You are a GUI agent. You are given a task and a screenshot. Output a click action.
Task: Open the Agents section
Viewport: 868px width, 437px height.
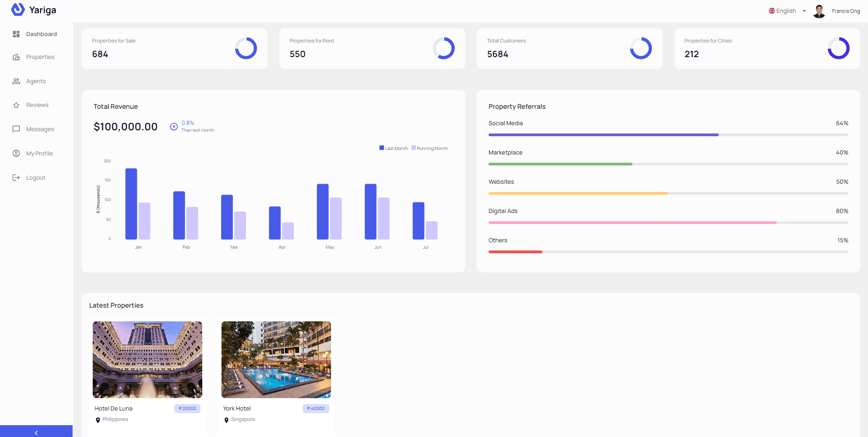tap(37, 81)
